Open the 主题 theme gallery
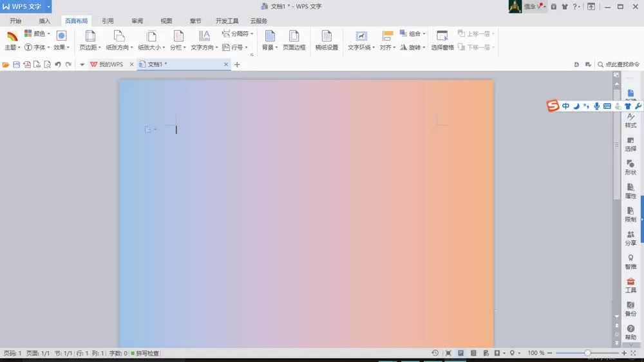 12,41
